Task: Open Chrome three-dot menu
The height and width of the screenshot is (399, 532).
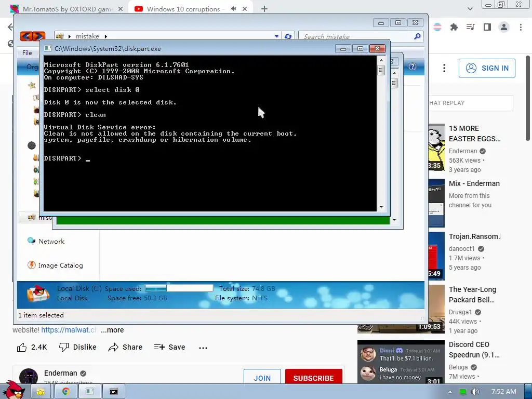Action: tap(521, 27)
